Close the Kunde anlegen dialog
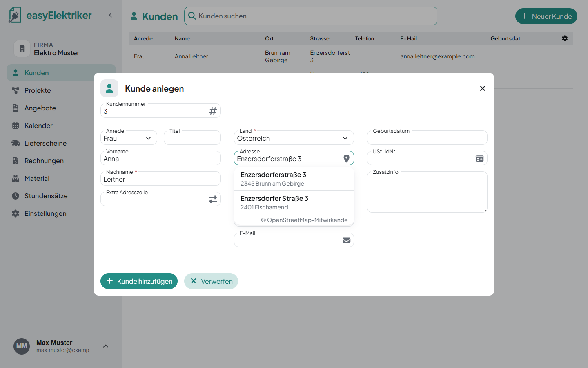This screenshot has width=588, height=368. [483, 88]
